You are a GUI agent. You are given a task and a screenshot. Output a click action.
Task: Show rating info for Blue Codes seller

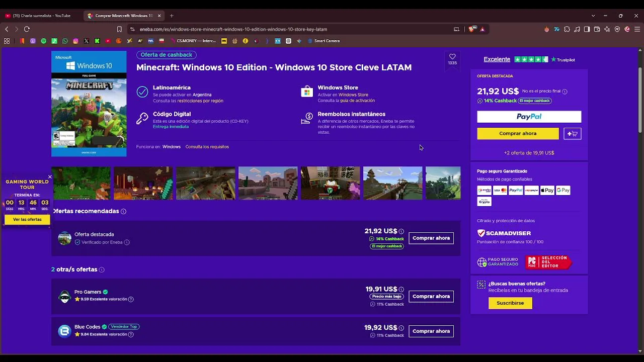pos(131,334)
